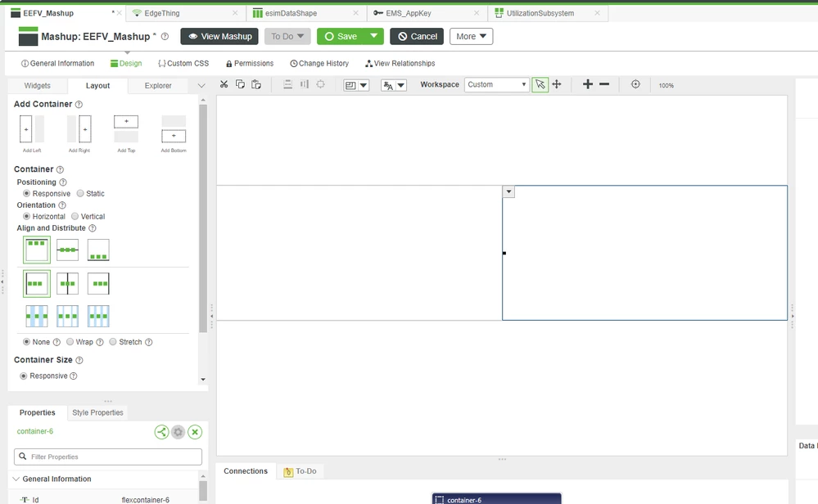
Task: Choose the space-evenly distribute icon
Action: [98, 317]
